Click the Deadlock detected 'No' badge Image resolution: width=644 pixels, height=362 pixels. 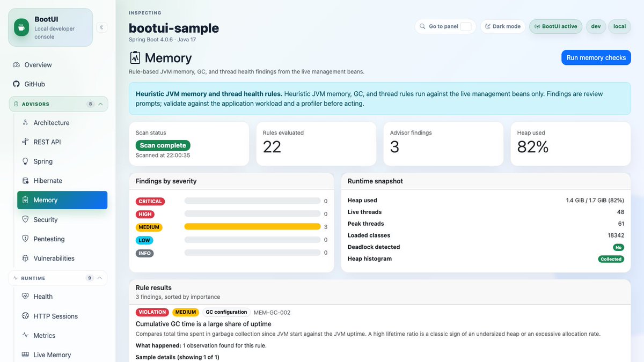coord(618,247)
